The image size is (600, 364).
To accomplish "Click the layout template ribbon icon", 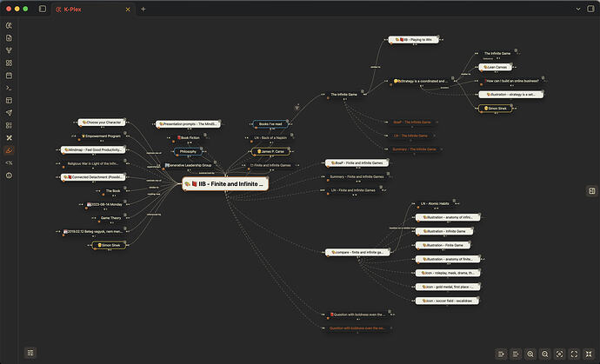I will pos(9,100).
